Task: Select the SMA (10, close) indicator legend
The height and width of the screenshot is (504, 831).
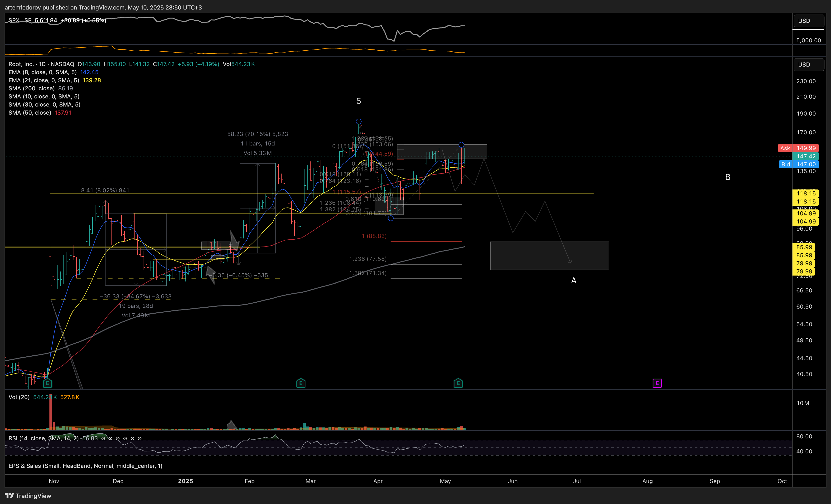Action: pyautogui.click(x=44, y=97)
